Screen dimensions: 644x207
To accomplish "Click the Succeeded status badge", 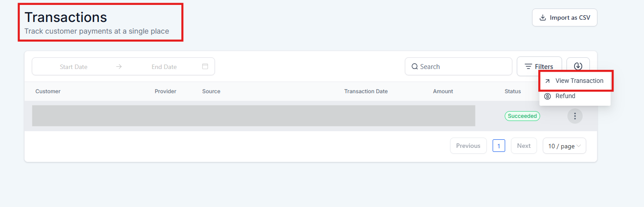I will [x=522, y=116].
